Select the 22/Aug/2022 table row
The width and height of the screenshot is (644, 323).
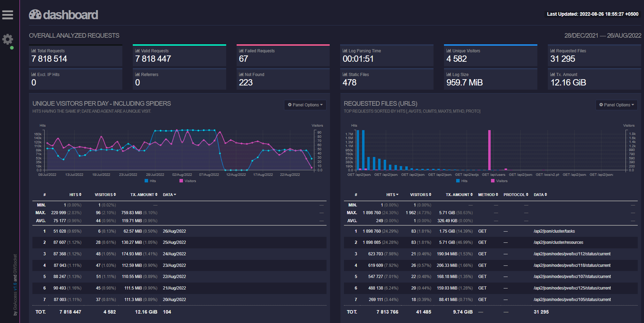179,277
